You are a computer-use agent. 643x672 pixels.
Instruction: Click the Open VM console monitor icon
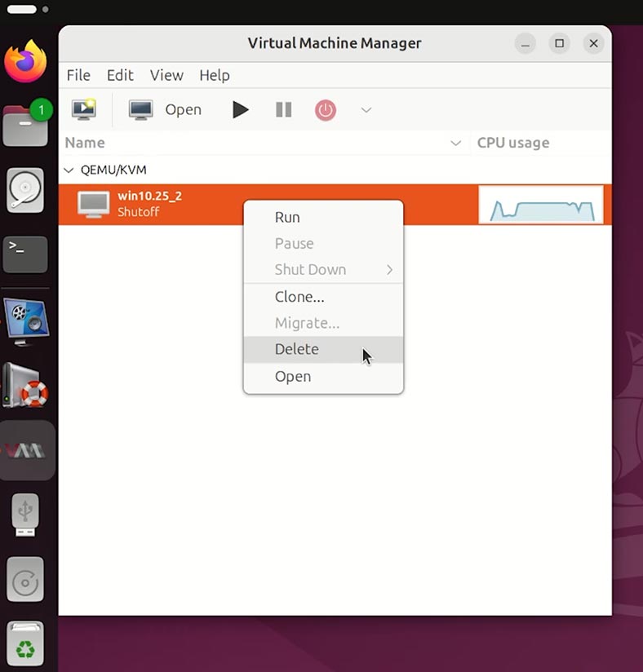click(140, 110)
